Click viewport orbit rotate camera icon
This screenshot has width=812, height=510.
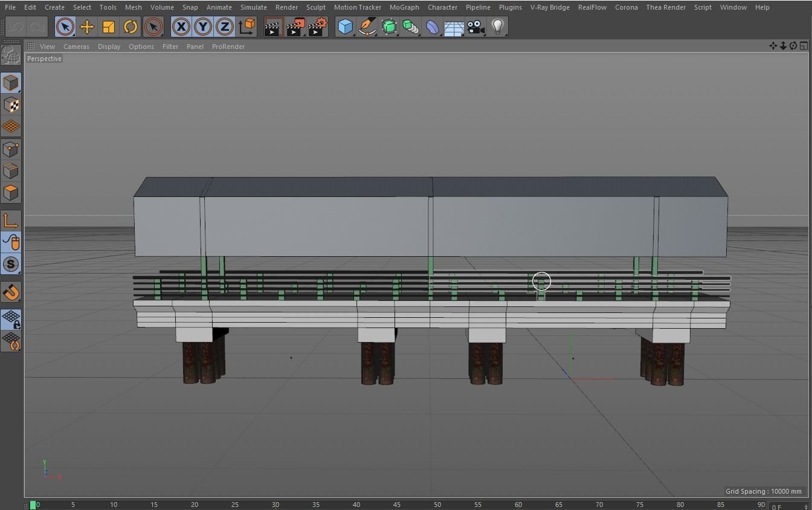click(793, 46)
